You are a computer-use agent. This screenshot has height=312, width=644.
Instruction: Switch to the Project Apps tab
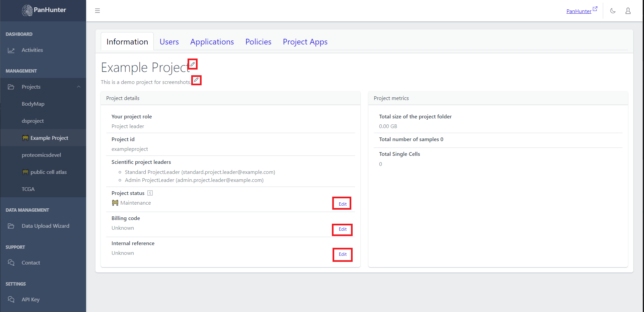[x=305, y=41]
